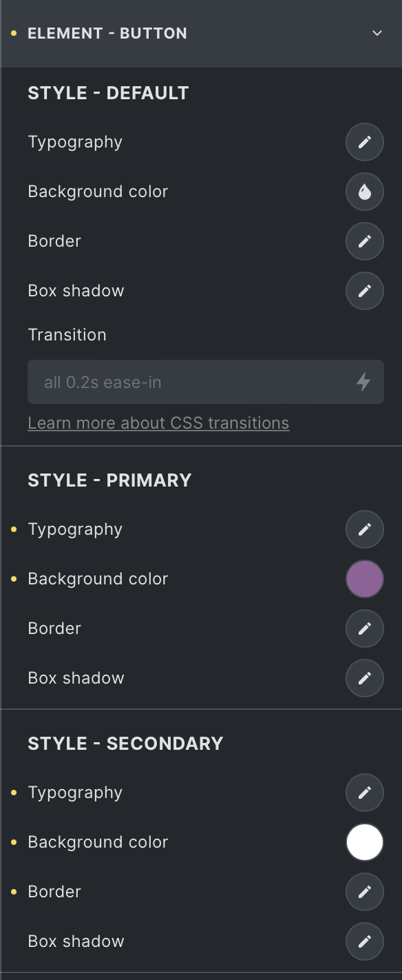Click the lightning bolt in Transition field

(x=363, y=382)
